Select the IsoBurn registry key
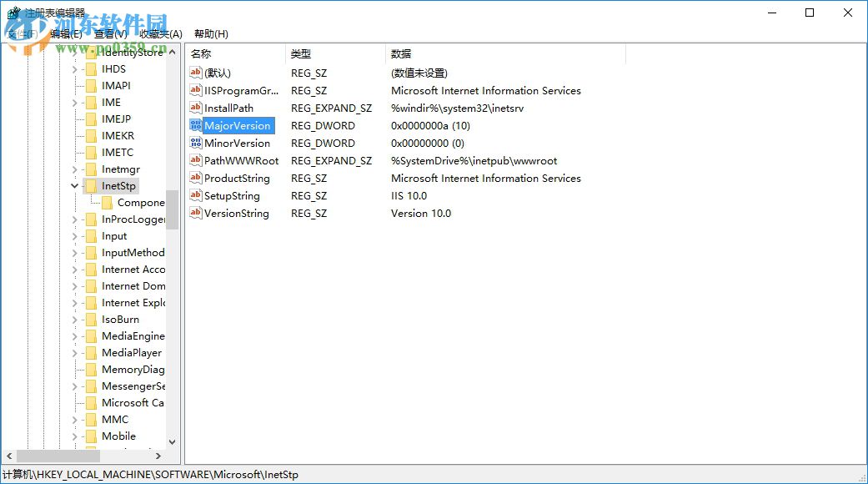Screen dimensions: 868x484 [120, 319]
